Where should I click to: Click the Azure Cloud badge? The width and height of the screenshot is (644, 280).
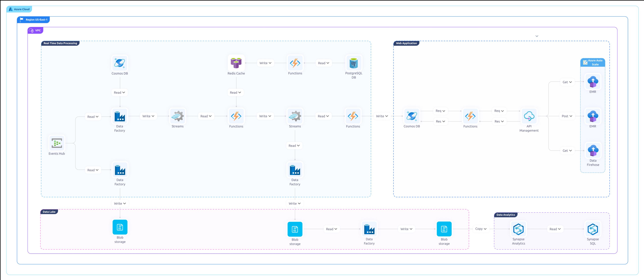[x=19, y=9]
